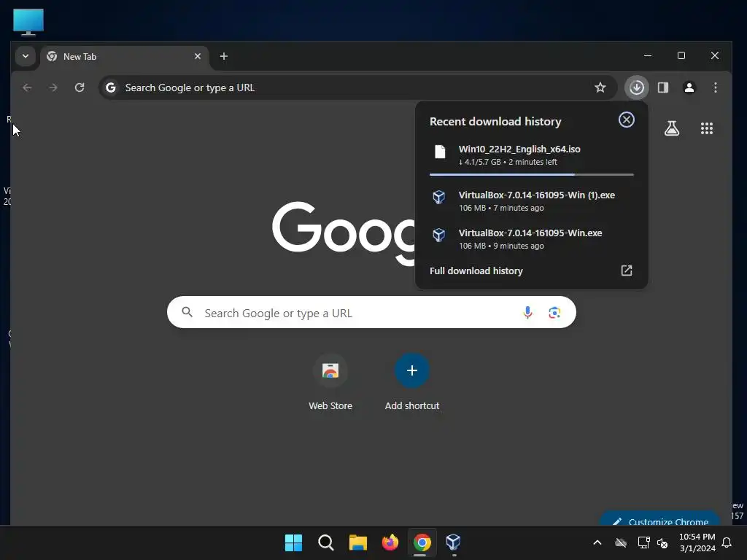Close the Recent download history popup

pyautogui.click(x=627, y=120)
